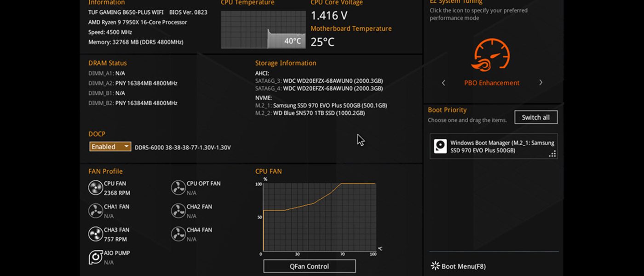Click the DIMM_A2 PNY 16384MB row

[133, 83]
